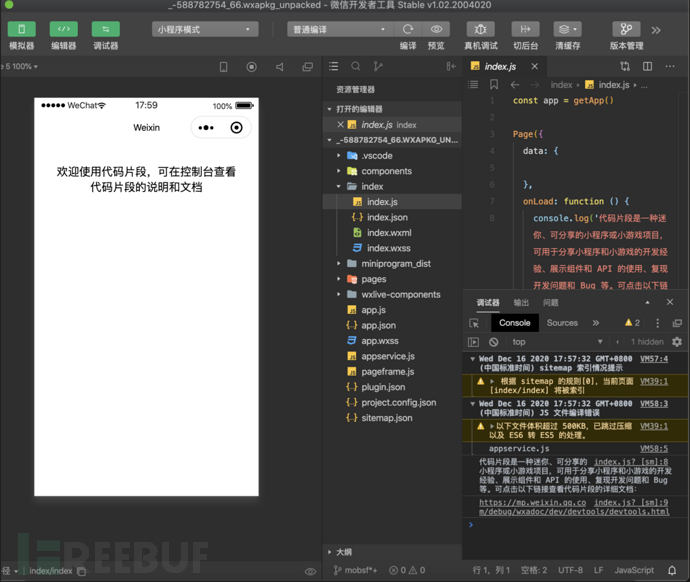Click the simulator device phone icon
Viewport: 690px width, 582px height.
(224, 67)
